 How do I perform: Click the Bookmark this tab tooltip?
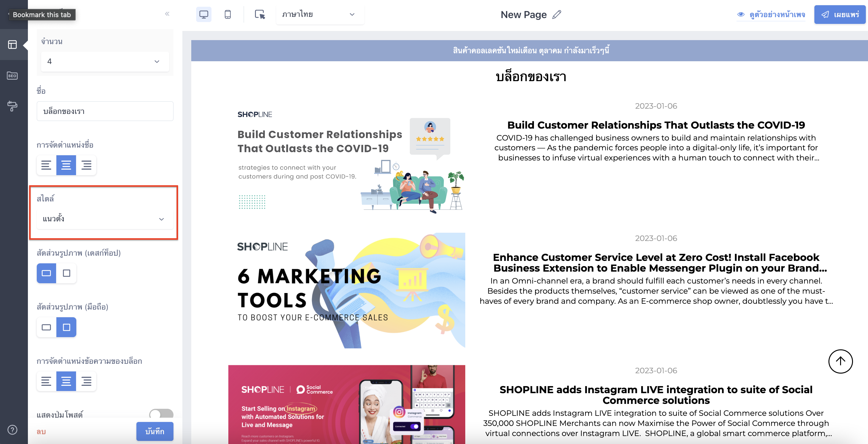(42, 14)
